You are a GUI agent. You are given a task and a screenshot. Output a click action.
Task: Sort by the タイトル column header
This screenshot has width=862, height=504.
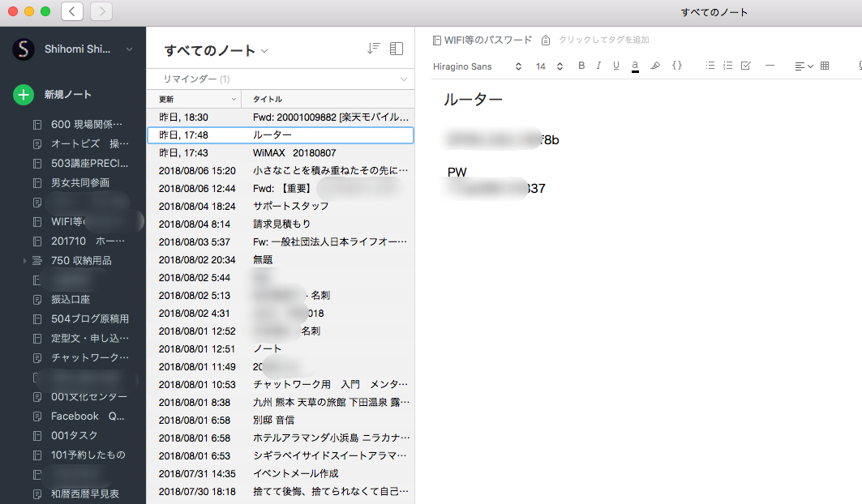pyautogui.click(x=328, y=99)
